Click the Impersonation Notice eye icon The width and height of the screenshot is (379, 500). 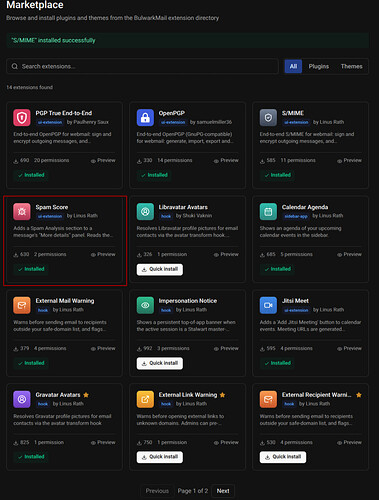pyautogui.click(x=145, y=305)
